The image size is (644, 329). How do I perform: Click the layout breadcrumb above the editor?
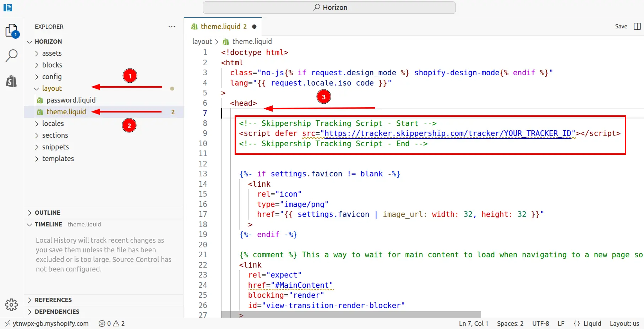(202, 42)
